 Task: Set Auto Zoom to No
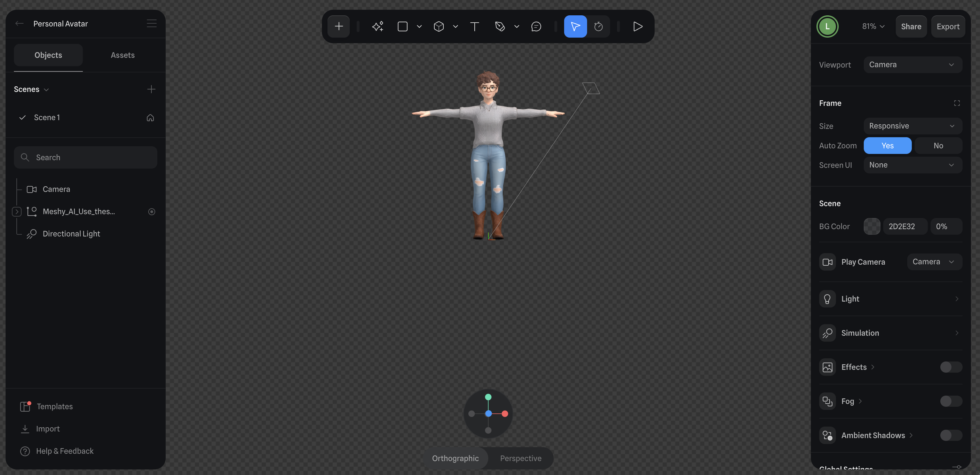coord(938,146)
